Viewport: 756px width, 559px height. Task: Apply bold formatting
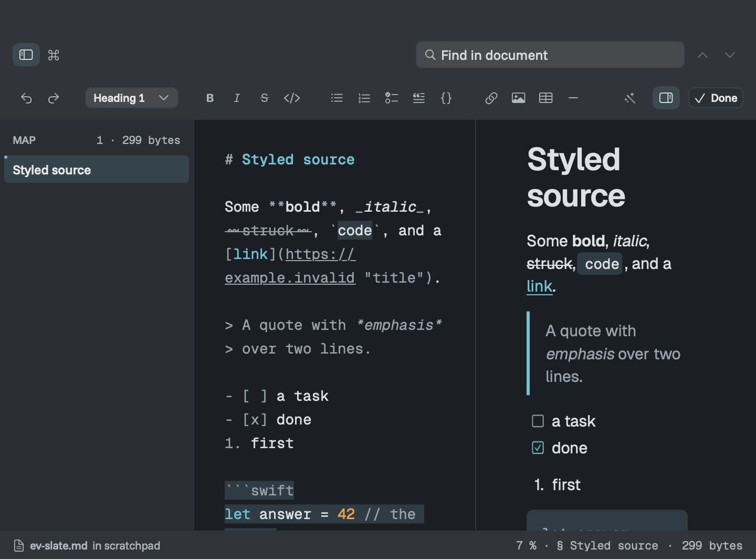pyautogui.click(x=210, y=98)
